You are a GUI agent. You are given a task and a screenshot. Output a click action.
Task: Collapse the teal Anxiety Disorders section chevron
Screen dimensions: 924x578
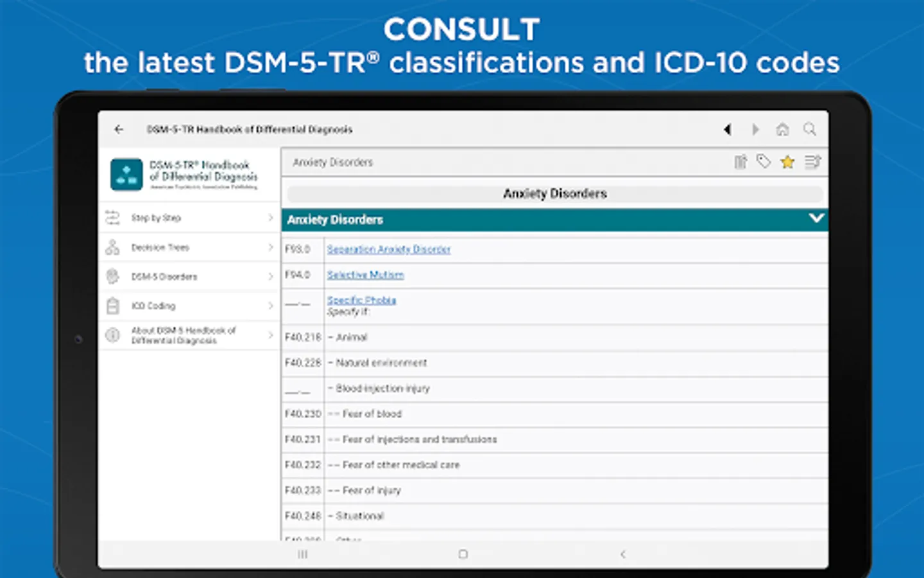(x=816, y=218)
